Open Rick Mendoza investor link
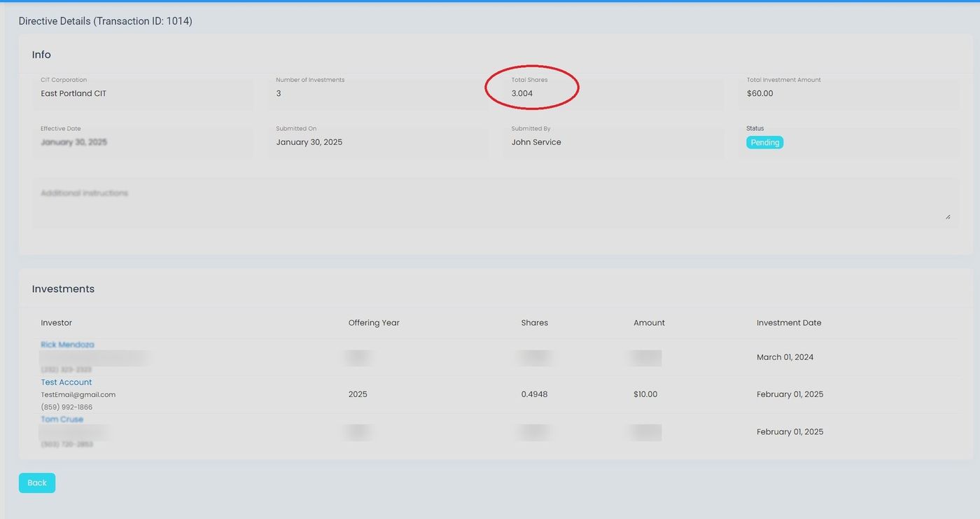Screen dimensions: 980x519 [67, 345]
